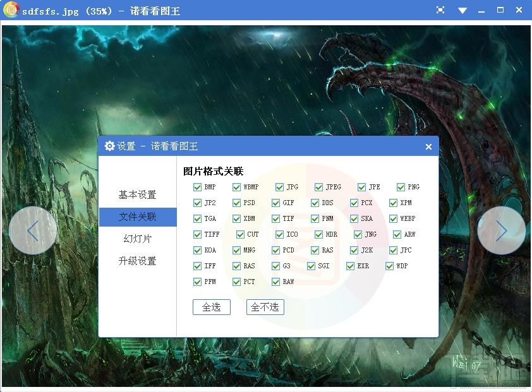This screenshot has height=392, width=532.
Task: Maximize the image viewer window
Action: [500, 10]
